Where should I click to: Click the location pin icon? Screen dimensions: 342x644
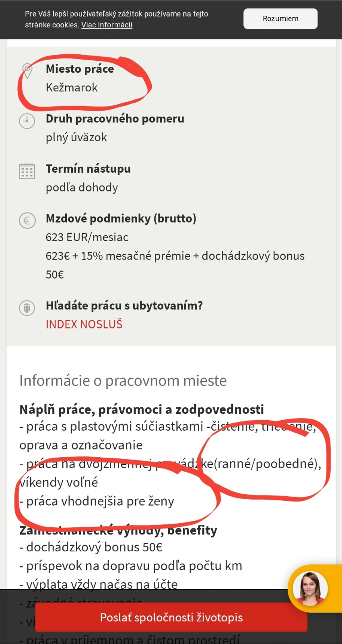(27, 71)
